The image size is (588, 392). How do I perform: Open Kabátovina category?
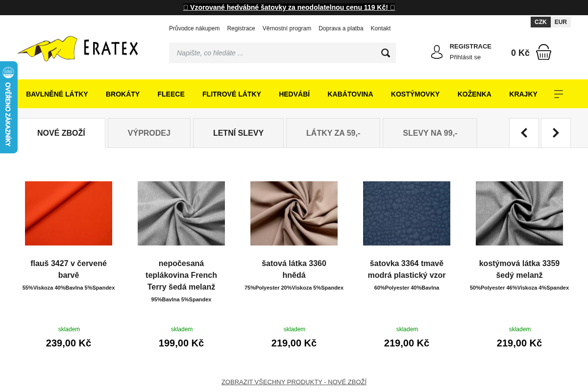tap(350, 94)
